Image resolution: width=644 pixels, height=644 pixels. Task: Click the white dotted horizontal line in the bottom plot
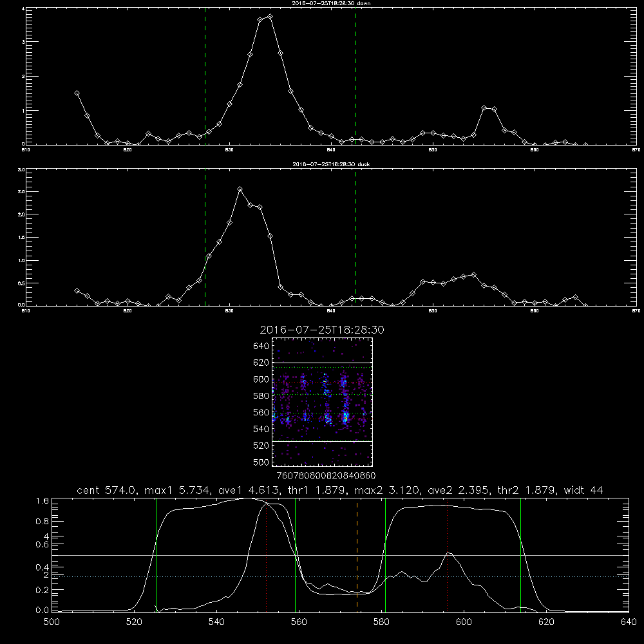point(341,576)
